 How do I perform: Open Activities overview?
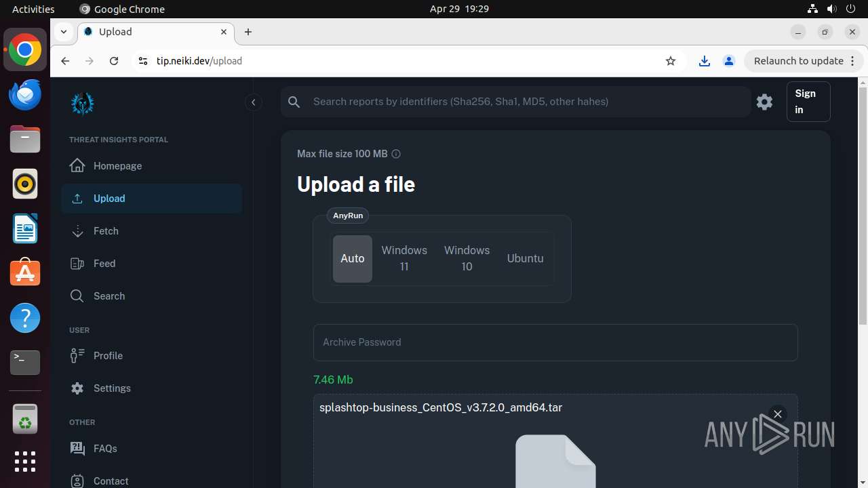(33, 9)
